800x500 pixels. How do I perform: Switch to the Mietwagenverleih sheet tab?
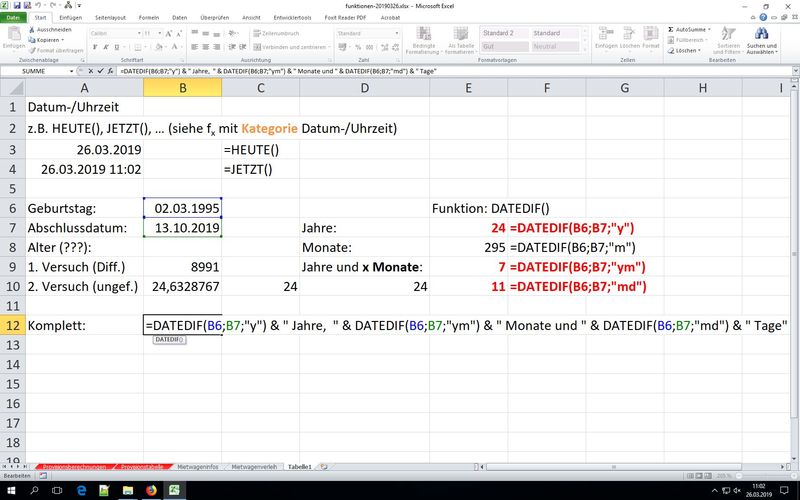pyautogui.click(x=253, y=466)
